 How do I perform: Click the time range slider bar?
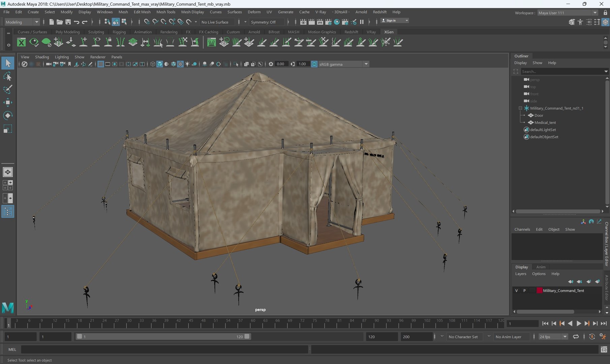163,336
